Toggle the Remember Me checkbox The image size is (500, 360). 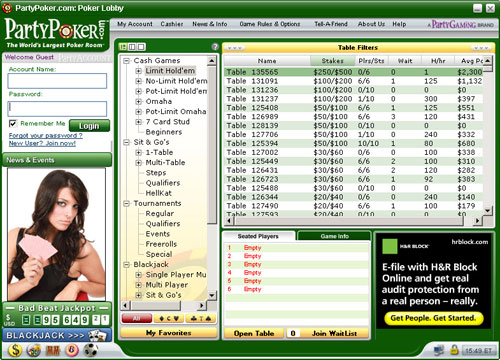point(13,123)
